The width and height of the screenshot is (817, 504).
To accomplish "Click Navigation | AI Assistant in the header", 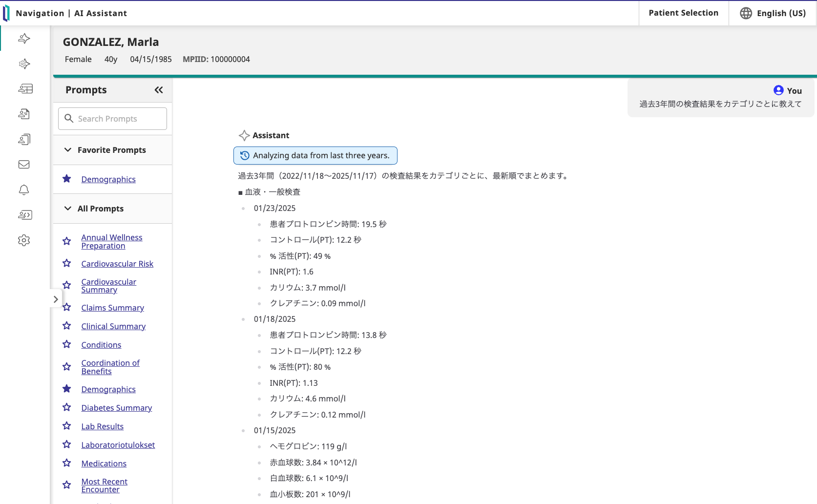I will point(72,13).
